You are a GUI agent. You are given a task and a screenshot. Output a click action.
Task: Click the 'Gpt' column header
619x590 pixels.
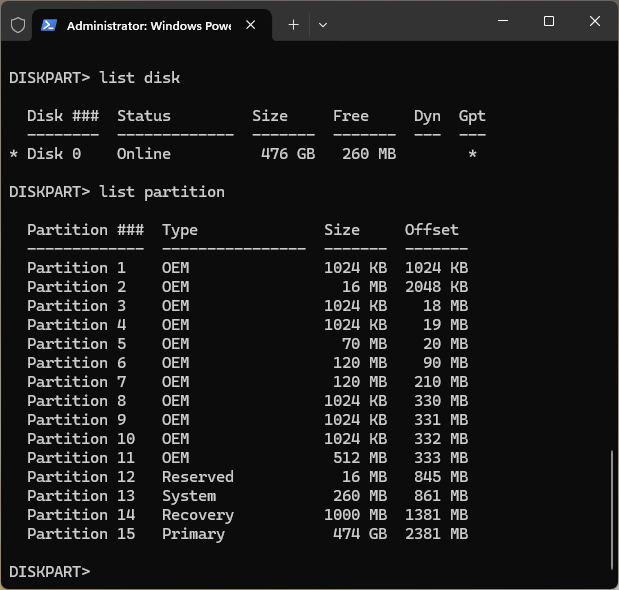tap(472, 116)
